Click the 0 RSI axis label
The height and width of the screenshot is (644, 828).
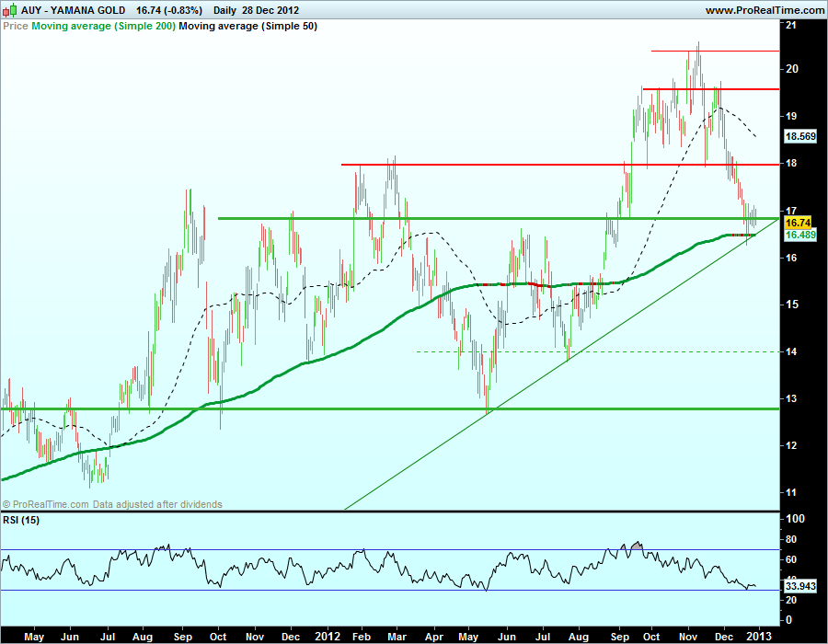[789, 620]
